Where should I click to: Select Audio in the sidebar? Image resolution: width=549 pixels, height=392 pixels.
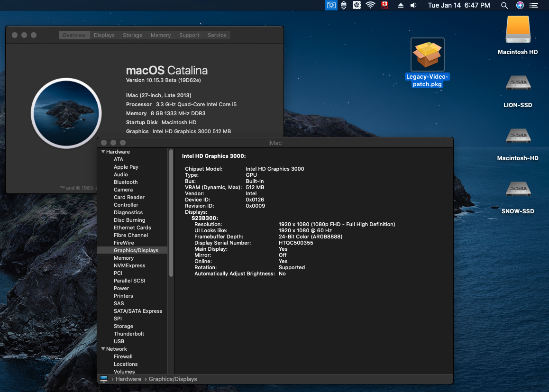pyautogui.click(x=121, y=174)
